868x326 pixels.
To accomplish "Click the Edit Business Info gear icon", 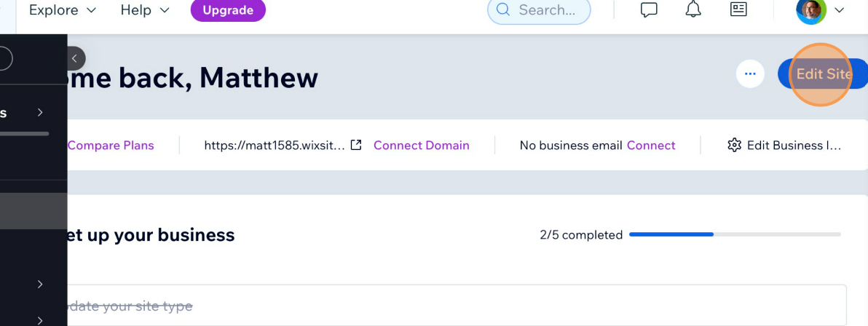I will coord(734,146).
